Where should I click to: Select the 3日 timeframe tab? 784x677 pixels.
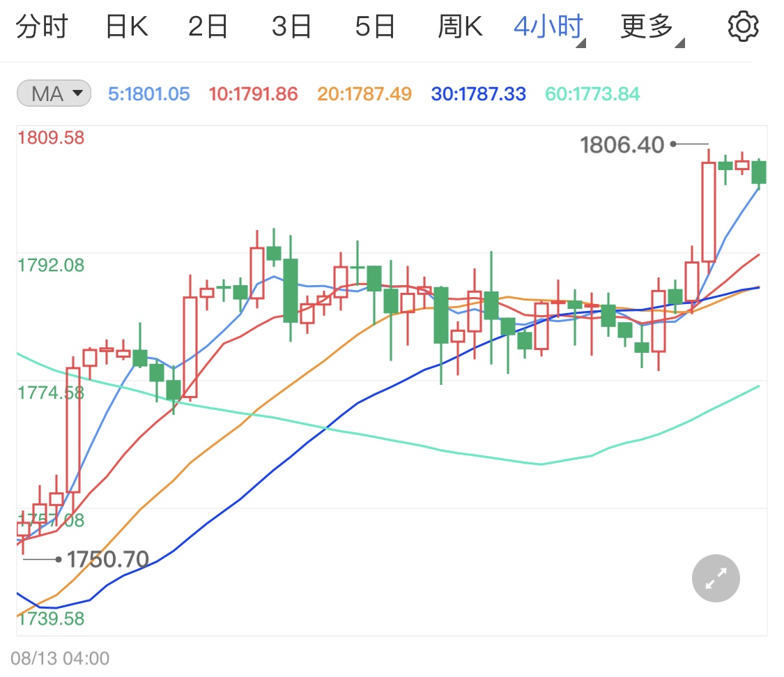pos(291,26)
